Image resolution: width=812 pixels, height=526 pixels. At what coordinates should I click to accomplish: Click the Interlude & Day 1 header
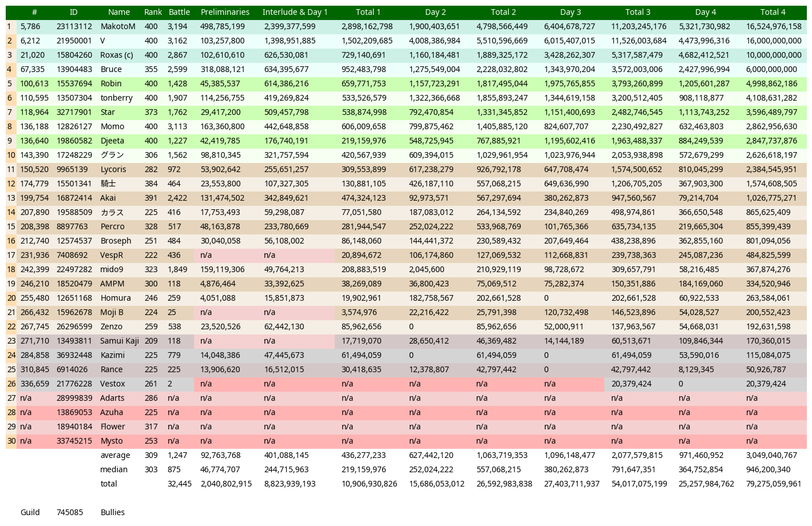[295, 12]
